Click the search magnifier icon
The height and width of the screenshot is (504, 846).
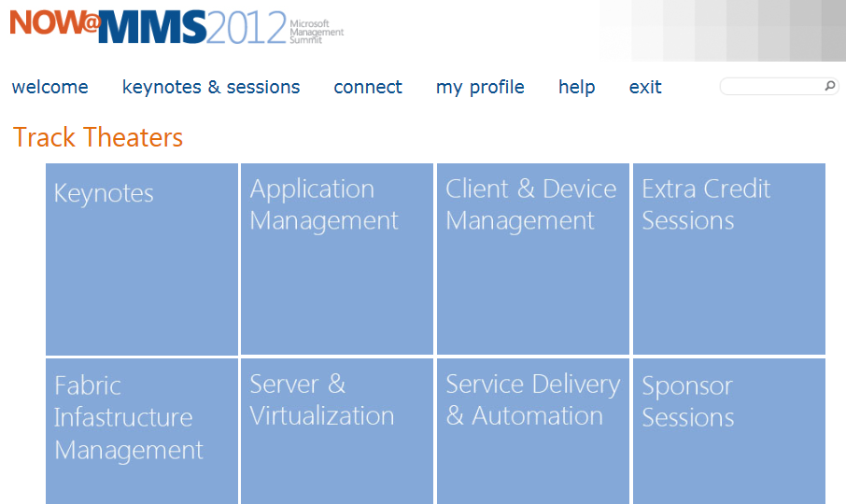click(830, 87)
